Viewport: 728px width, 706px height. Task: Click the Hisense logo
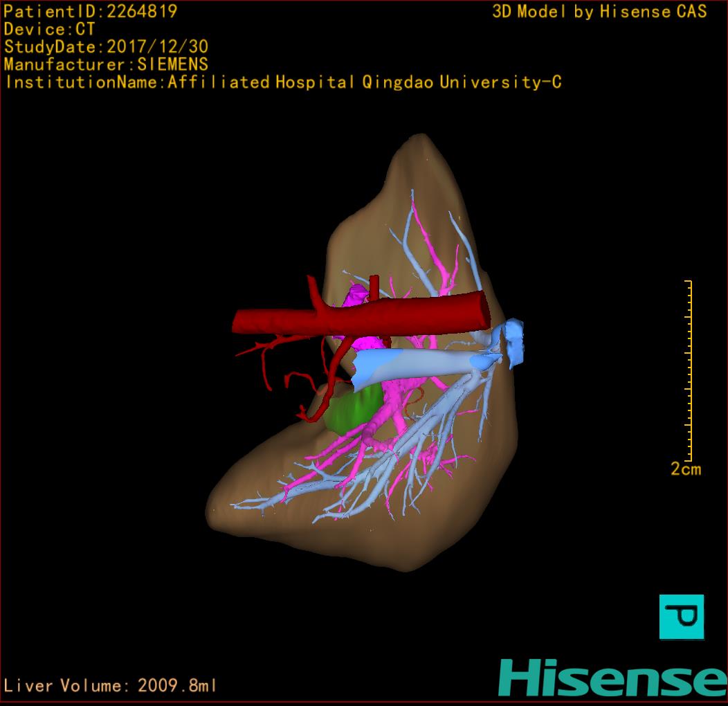point(613,678)
